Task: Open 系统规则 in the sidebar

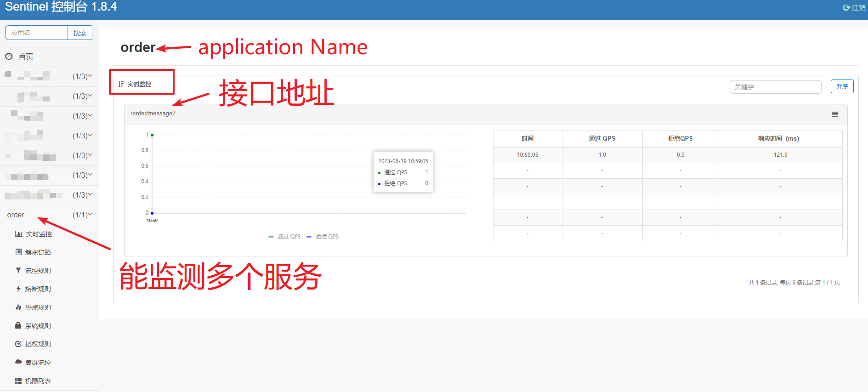Action: pos(38,326)
